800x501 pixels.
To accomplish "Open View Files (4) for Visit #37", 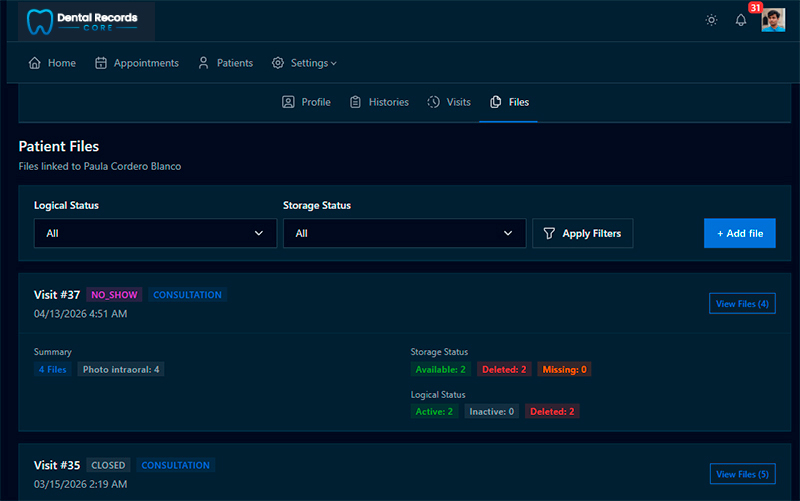I will click(742, 304).
